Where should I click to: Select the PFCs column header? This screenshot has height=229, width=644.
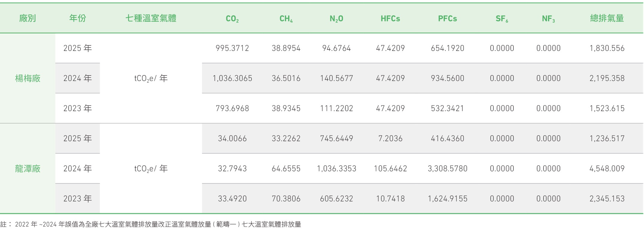click(447, 19)
